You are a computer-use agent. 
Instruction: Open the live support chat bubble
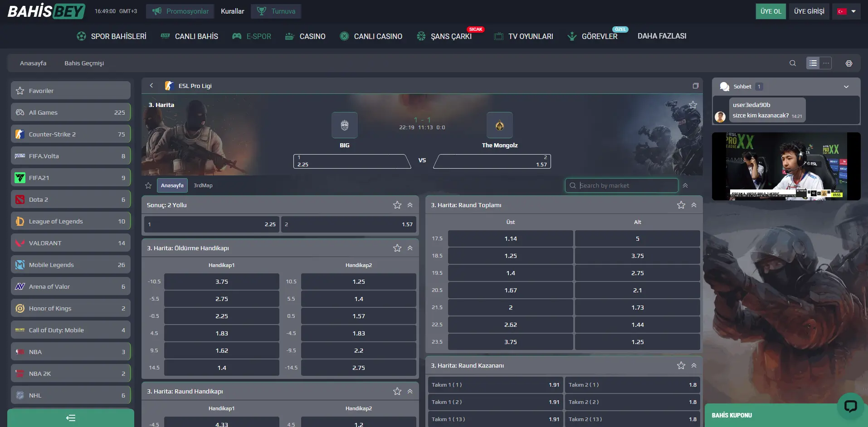click(850, 406)
